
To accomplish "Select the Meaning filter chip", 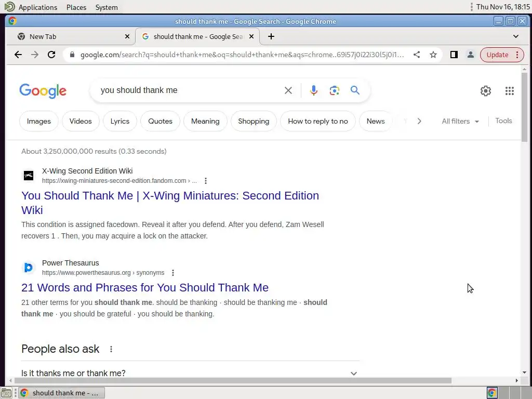I will (205, 121).
